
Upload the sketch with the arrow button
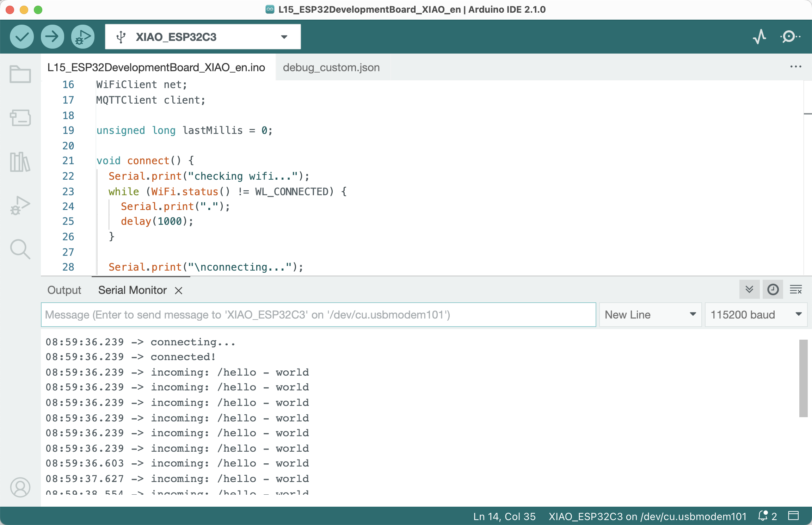[x=53, y=37]
